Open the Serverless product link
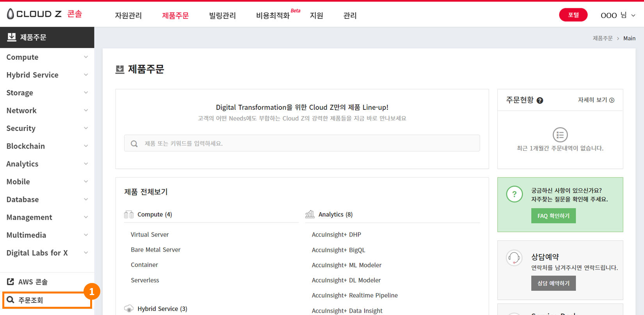 pos(145,280)
